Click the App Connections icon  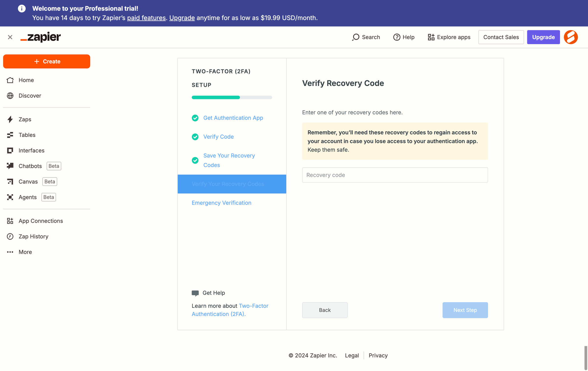[x=10, y=221]
